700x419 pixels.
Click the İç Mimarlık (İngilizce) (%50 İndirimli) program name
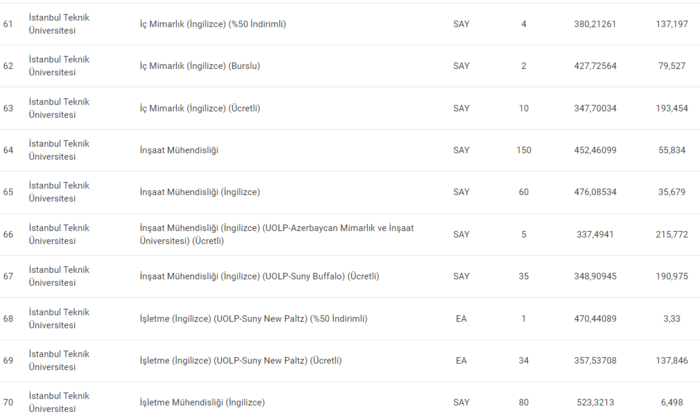[212, 24]
